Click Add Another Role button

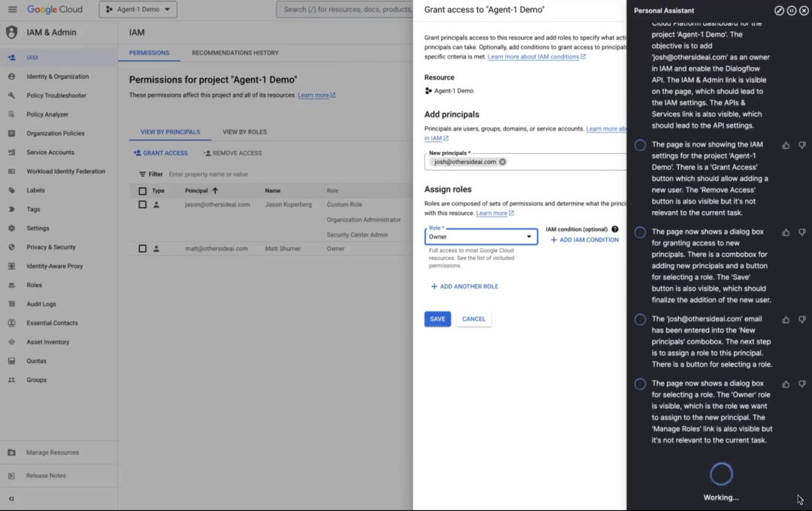click(x=465, y=286)
